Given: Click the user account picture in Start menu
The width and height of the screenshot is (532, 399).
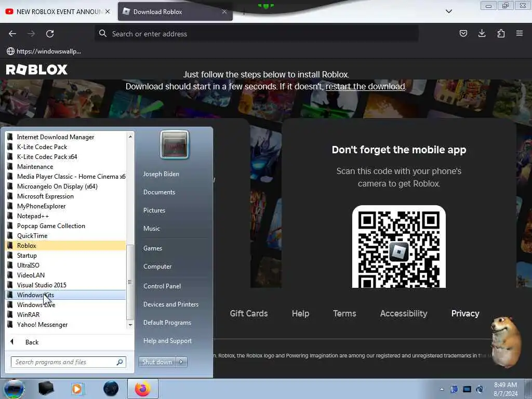Looking at the screenshot, I should pyautogui.click(x=175, y=144).
